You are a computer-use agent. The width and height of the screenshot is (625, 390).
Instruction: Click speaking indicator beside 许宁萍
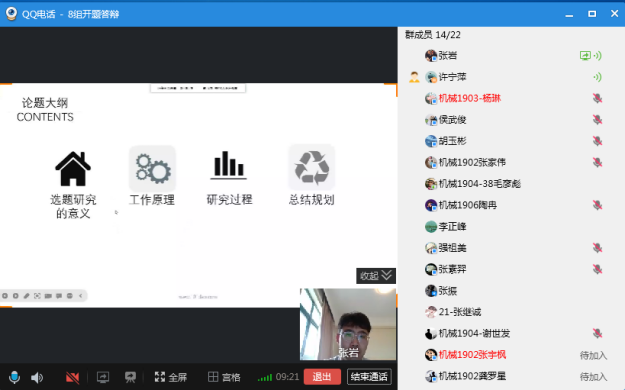click(x=597, y=77)
